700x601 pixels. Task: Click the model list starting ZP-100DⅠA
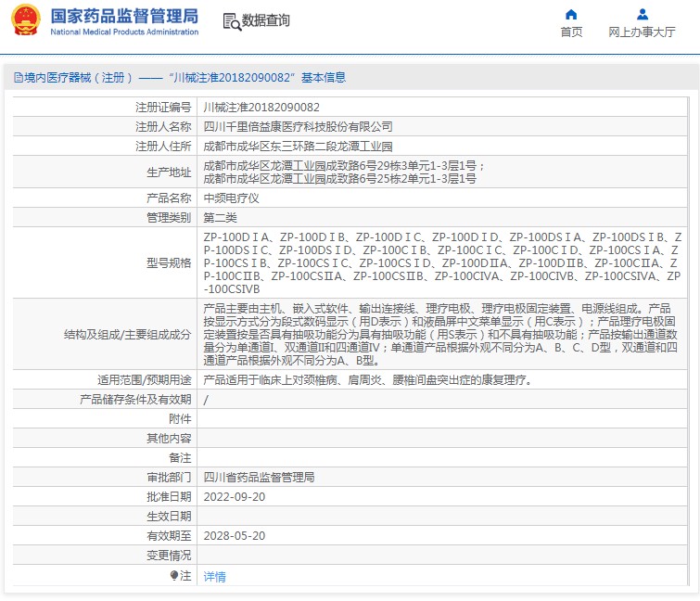click(442, 263)
